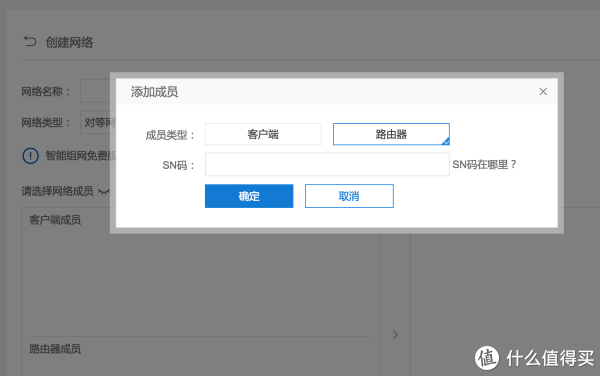Toggle the eye icon next to 请选择网络成员

[104, 191]
